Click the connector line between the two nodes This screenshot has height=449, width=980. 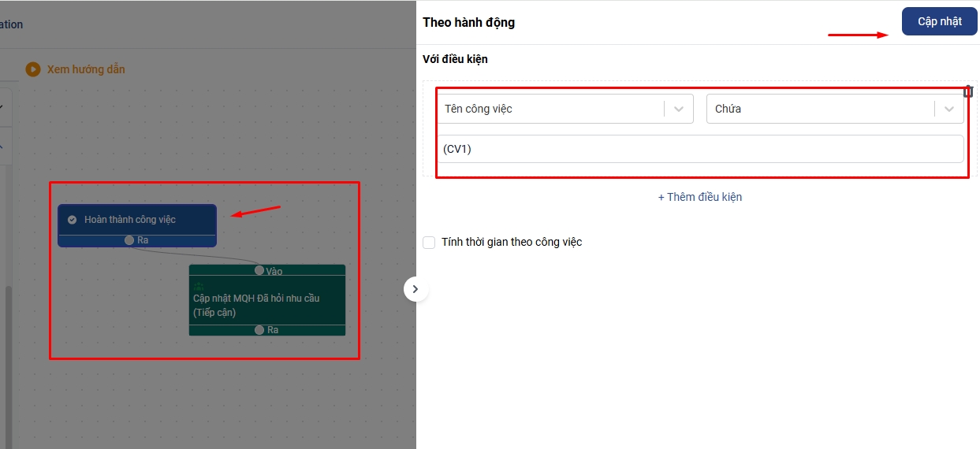[197, 254]
